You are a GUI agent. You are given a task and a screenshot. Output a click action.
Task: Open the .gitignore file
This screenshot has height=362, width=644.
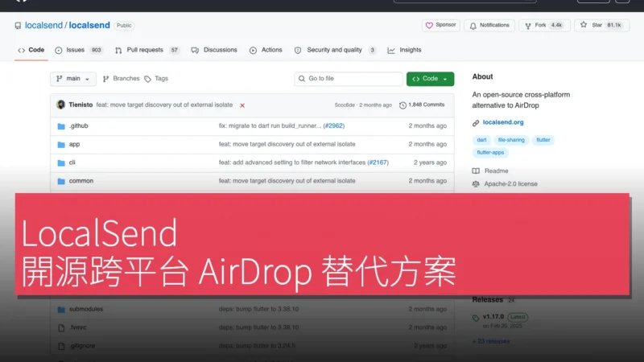[x=82, y=346]
